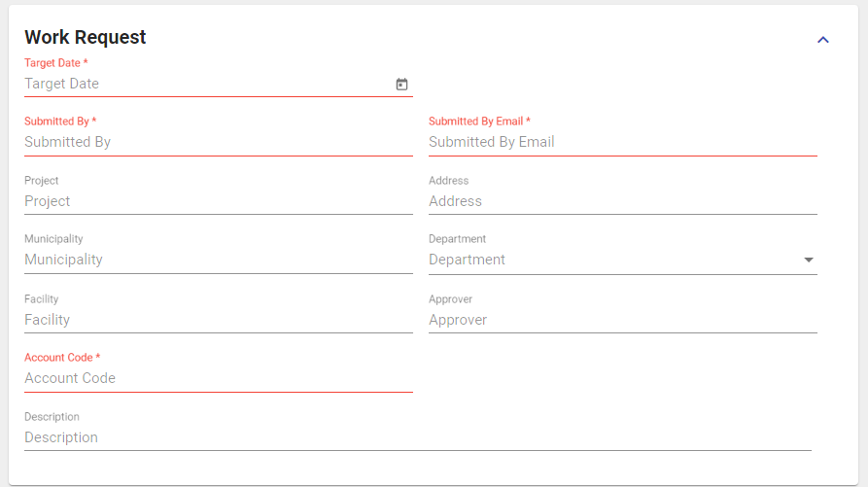
Task: Focus the Project text field
Action: (x=218, y=201)
